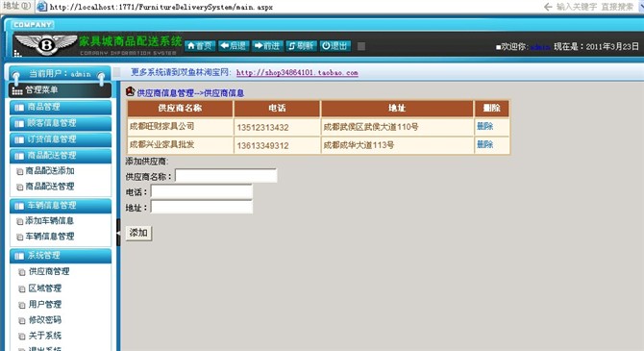
Task: Click the sidebar collapse arrow handle
Action: pyautogui.click(x=118, y=233)
